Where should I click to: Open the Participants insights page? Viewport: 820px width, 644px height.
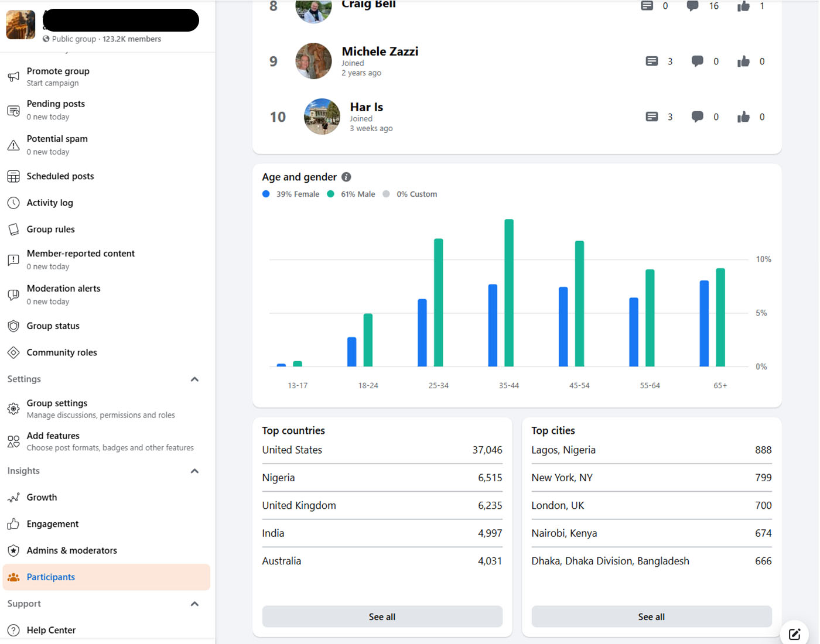click(51, 577)
